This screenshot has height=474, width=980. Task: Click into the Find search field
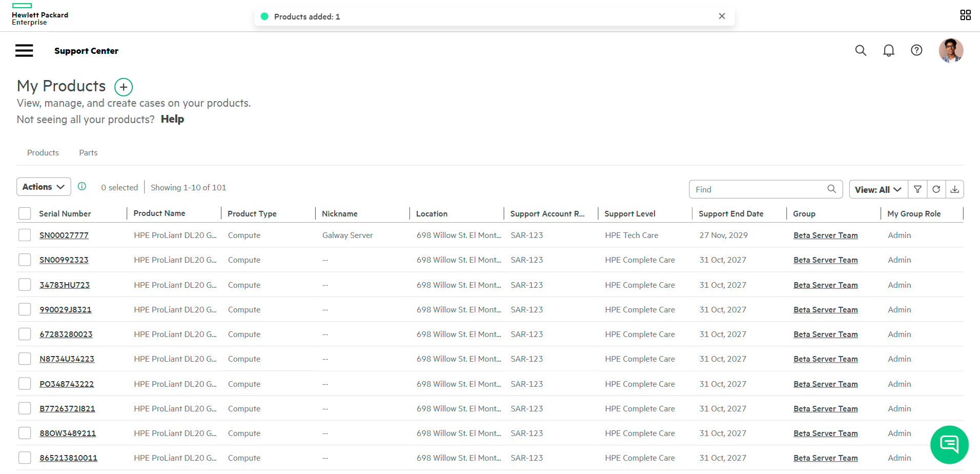click(x=759, y=189)
